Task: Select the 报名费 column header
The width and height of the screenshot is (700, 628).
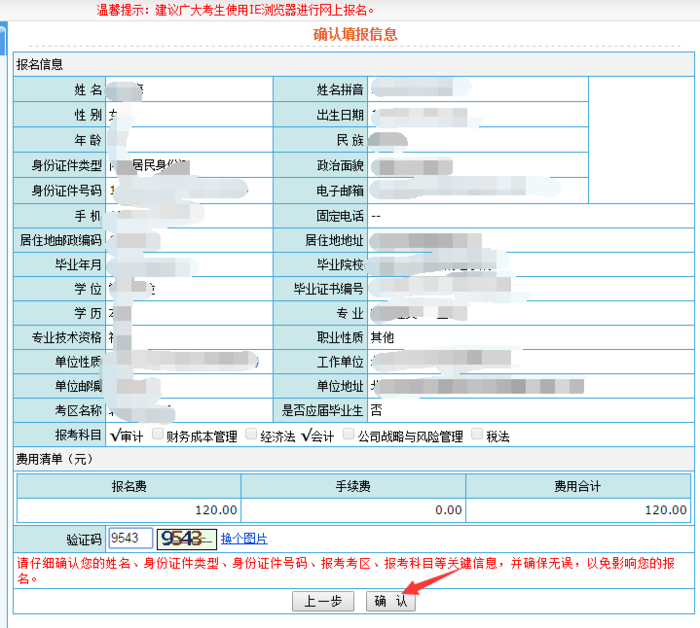Action: click(129, 486)
